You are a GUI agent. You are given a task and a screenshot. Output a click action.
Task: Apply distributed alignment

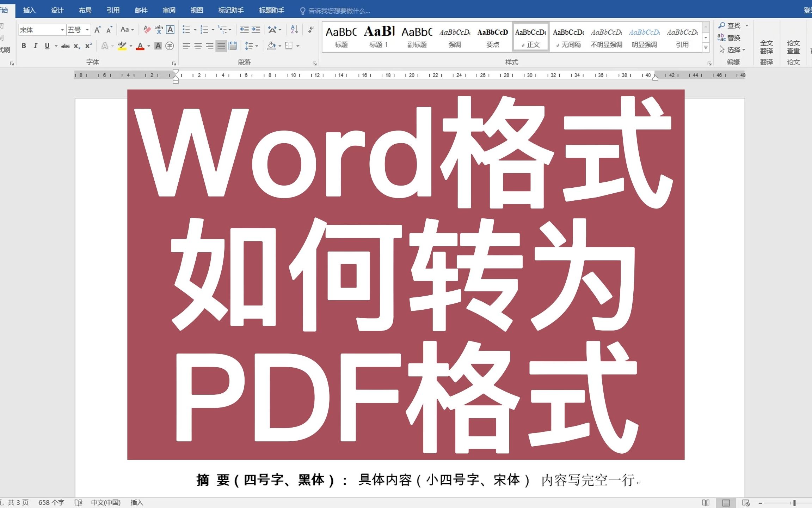233,46
